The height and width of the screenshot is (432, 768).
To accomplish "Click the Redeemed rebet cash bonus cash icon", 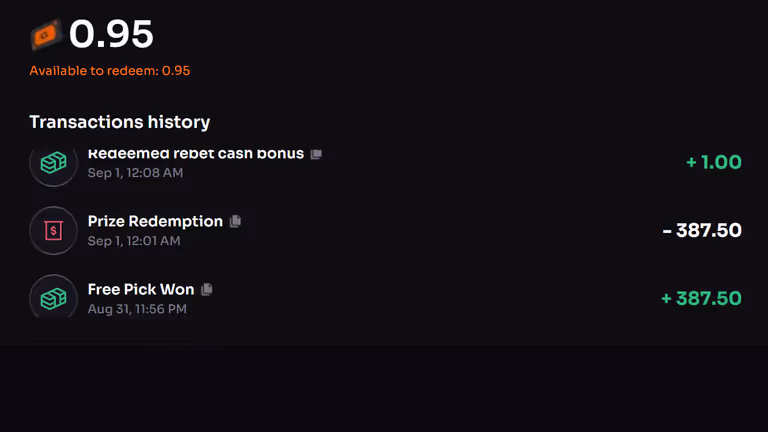I will [x=53, y=164].
